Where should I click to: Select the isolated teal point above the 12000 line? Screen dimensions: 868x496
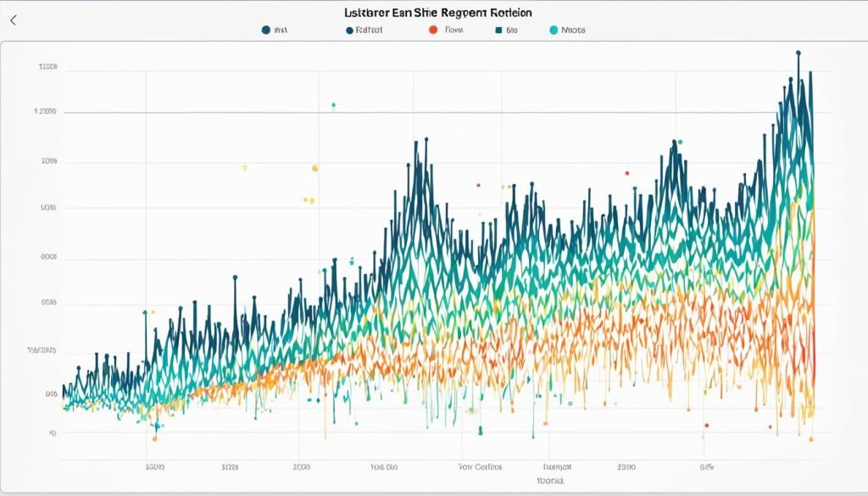[333, 104]
